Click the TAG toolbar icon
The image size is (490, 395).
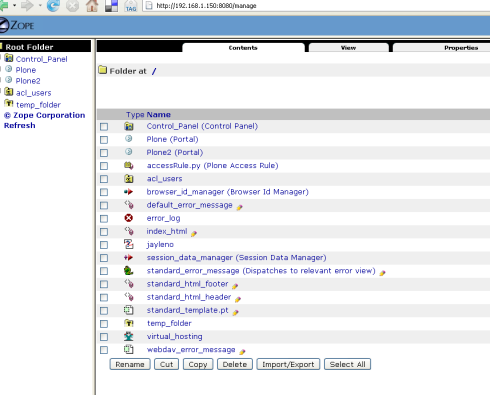131,6
